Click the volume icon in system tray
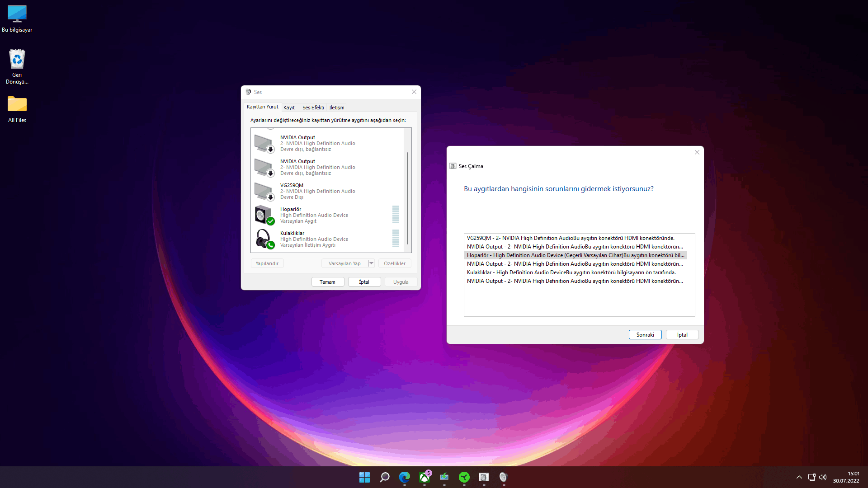The image size is (868, 488). 823,477
